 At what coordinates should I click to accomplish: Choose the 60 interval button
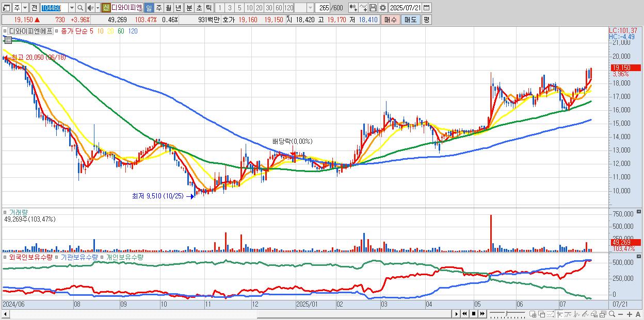click(279, 8)
